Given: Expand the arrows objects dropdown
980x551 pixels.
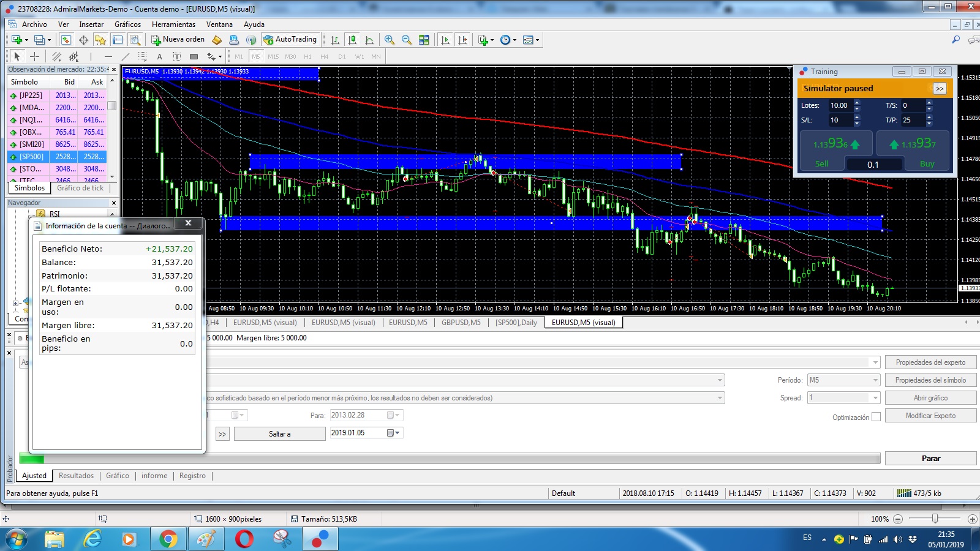Looking at the screenshot, I should [220, 57].
